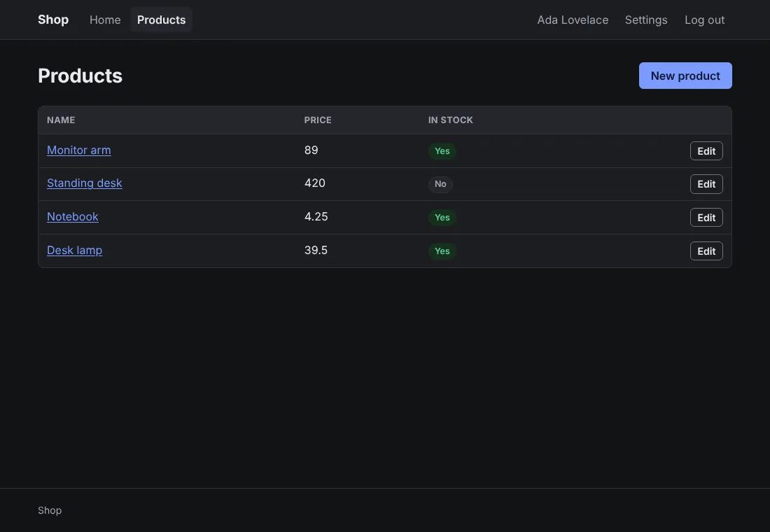770x532 pixels.
Task: Click the Yes badge for Notebook
Action: [442, 218]
